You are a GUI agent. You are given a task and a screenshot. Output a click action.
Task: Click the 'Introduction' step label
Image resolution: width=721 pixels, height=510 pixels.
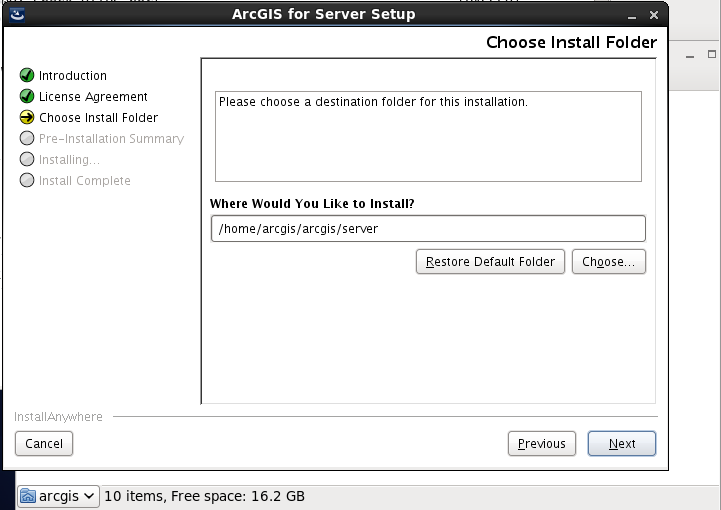(73, 75)
